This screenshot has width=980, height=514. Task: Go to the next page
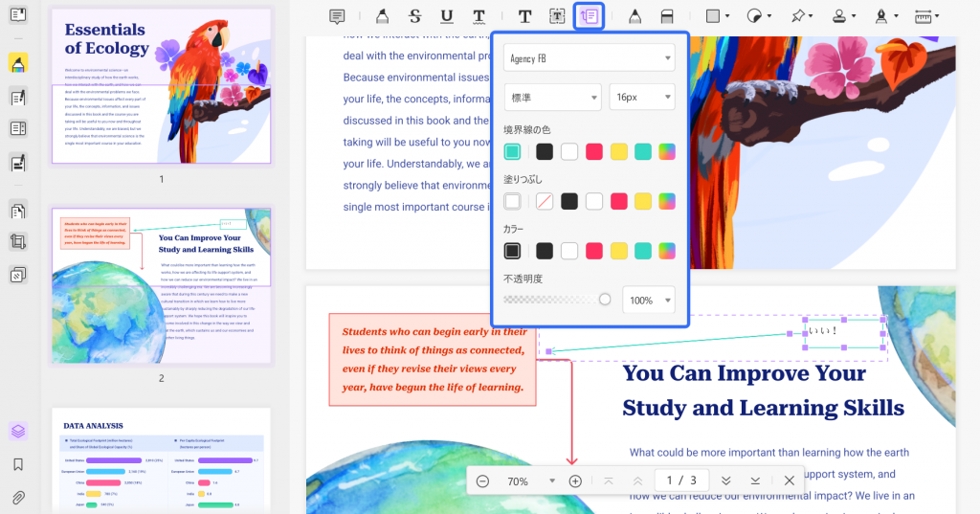[725, 480]
